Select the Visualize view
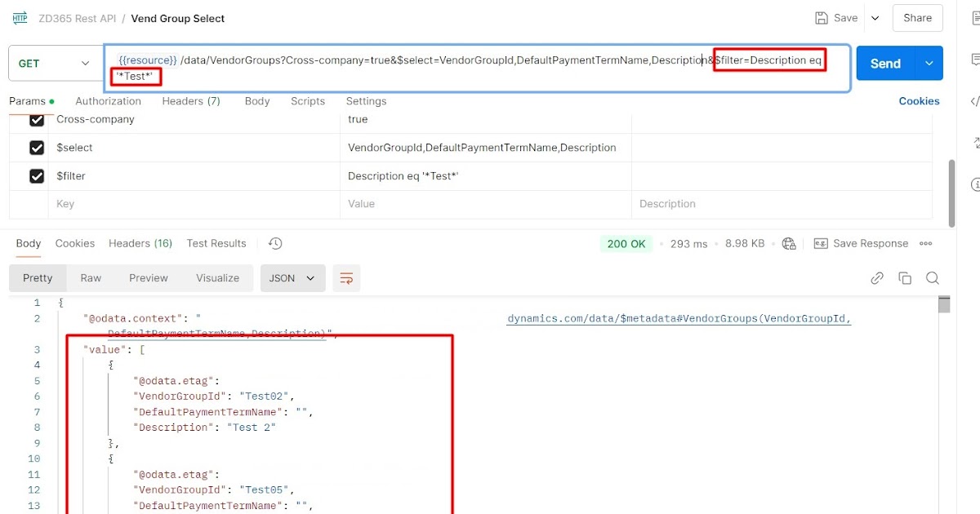The image size is (980, 514). pos(218,278)
